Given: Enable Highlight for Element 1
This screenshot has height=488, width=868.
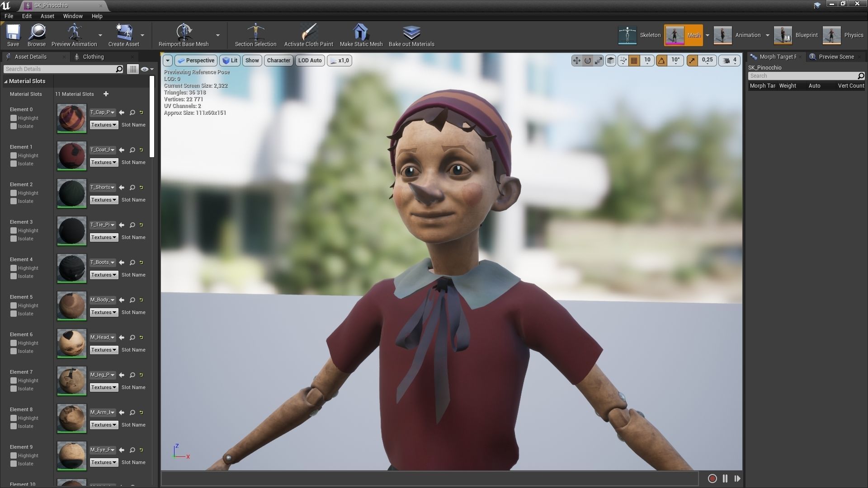Looking at the screenshot, I should point(14,155).
